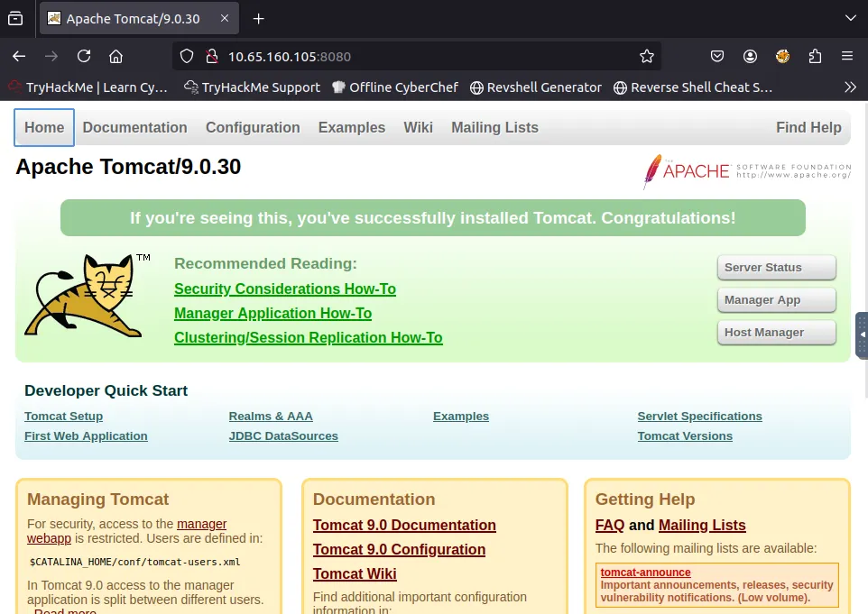Go back to the previous page
Image resolution: width=868 pixels, height=614 pixels.
(x=19, y=56)
